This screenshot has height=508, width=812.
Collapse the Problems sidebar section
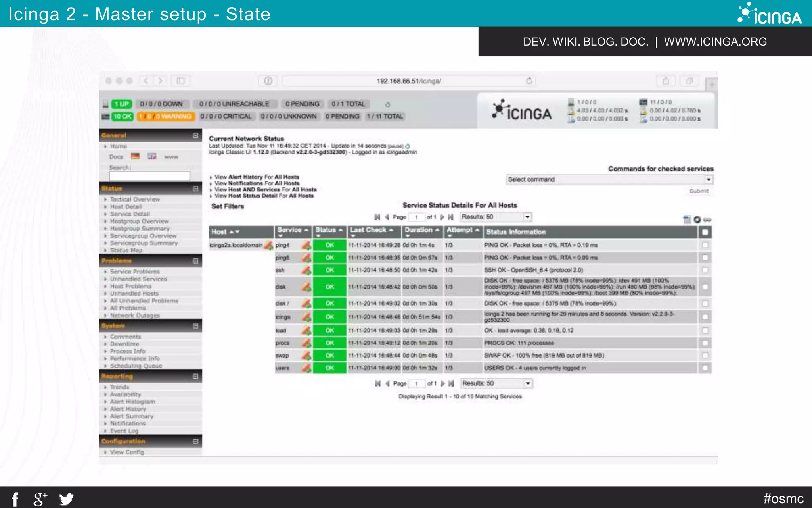(x=195, y=261)
